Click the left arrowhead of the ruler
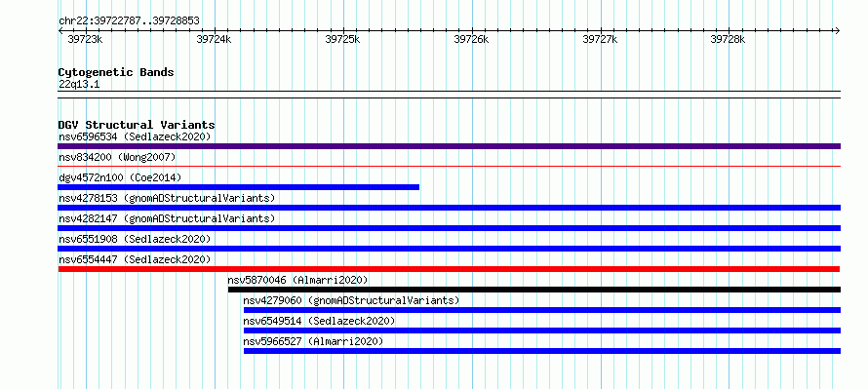Screen dimensions: 868x389 60,30
